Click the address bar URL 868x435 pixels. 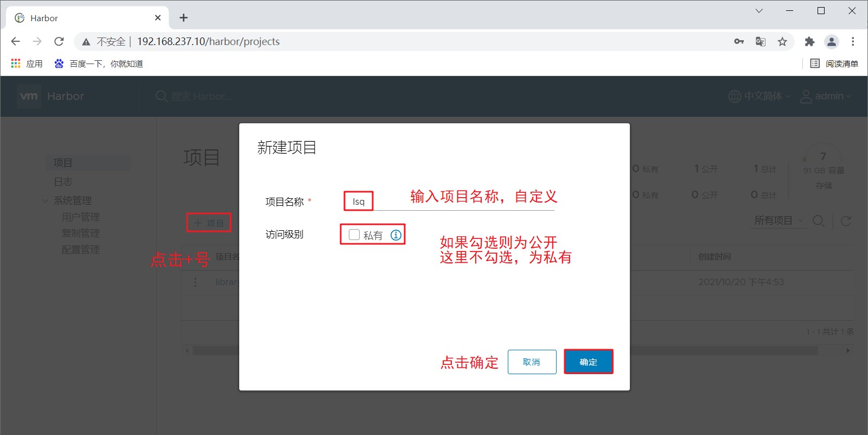208,41
